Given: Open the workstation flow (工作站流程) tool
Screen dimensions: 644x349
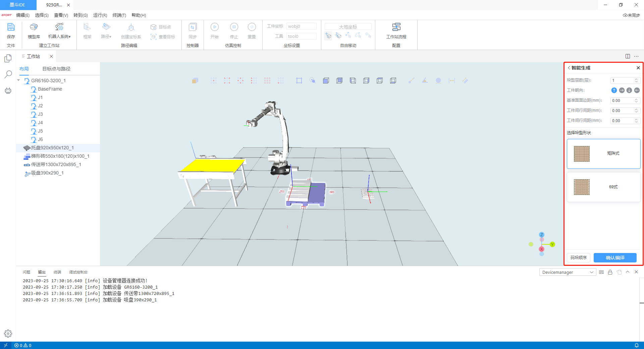Looking at the screenshot, I should [396, 27].
